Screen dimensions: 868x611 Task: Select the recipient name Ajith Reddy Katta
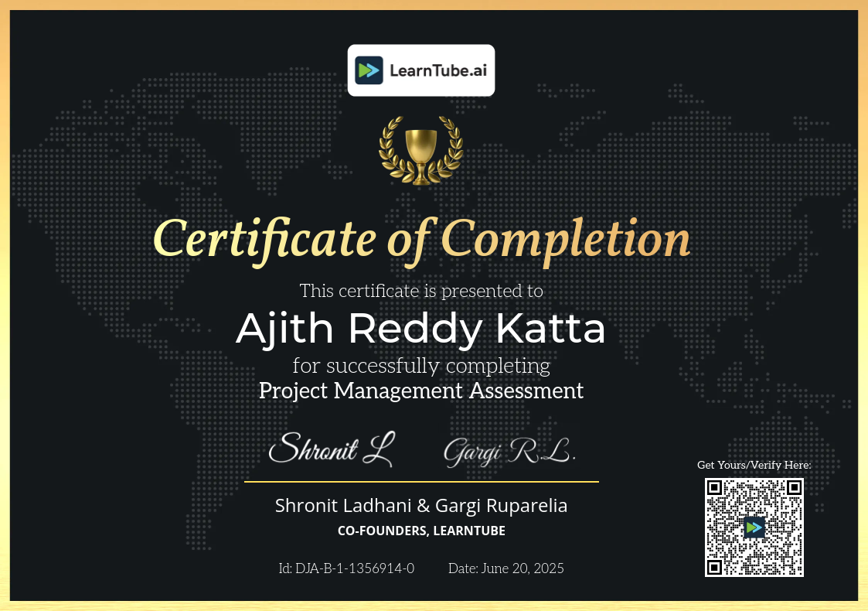[x=421, y=328]
